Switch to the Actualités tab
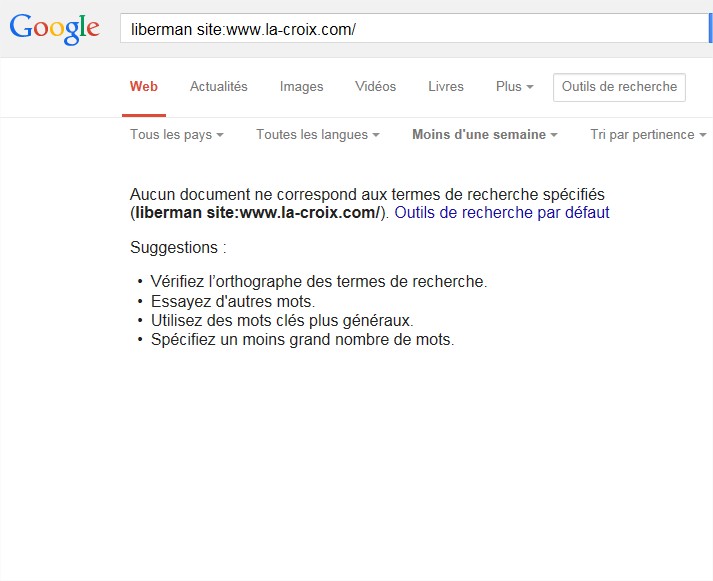Viewport: 713px width, 581px height. [x=219, y=86]
